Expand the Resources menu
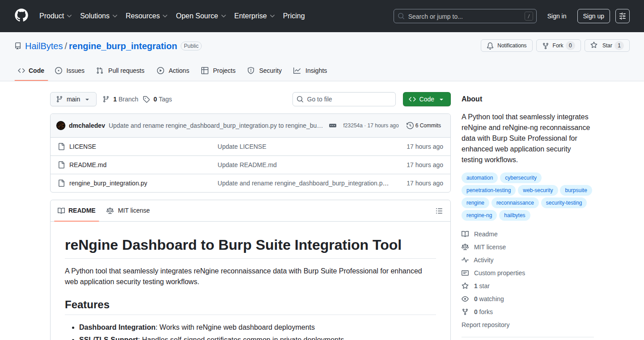Image resolution: width=644 pixels, height=340 pixels. coord(147,16)
